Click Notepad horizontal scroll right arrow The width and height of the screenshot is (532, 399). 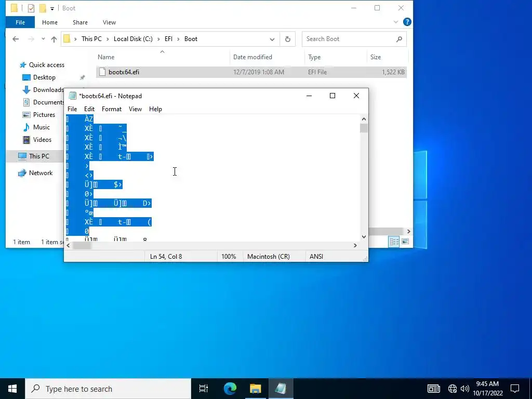coord(355,245)
